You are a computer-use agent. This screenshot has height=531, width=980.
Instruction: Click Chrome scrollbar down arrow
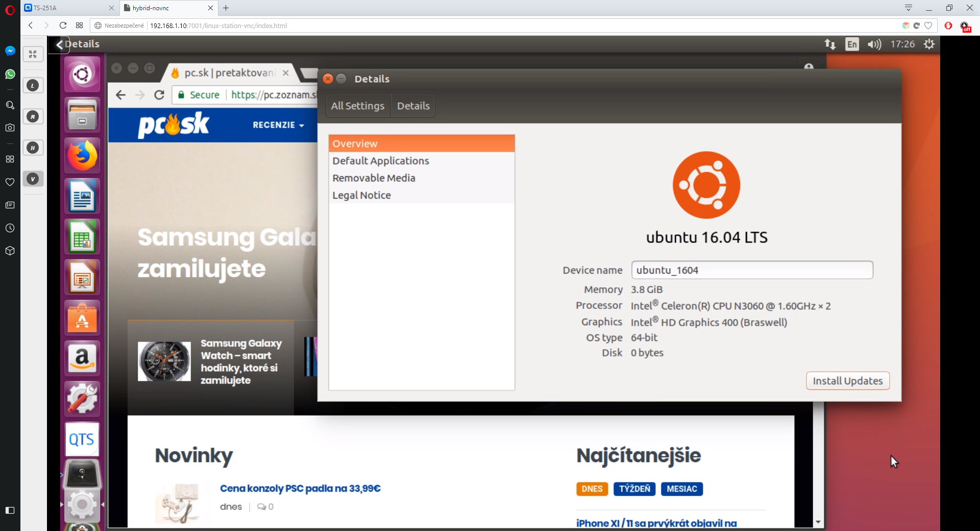tap(818, 522)
